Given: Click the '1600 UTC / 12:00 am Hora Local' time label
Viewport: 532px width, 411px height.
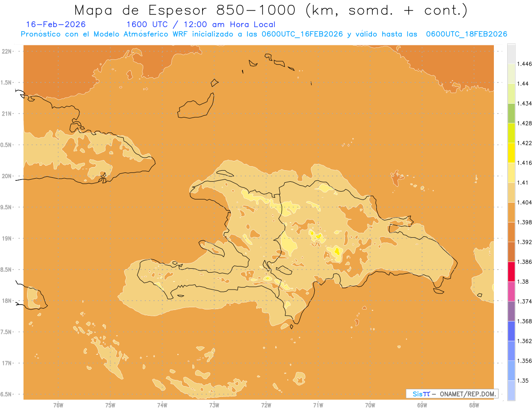Looking at the screenshot, I should 201,25.
